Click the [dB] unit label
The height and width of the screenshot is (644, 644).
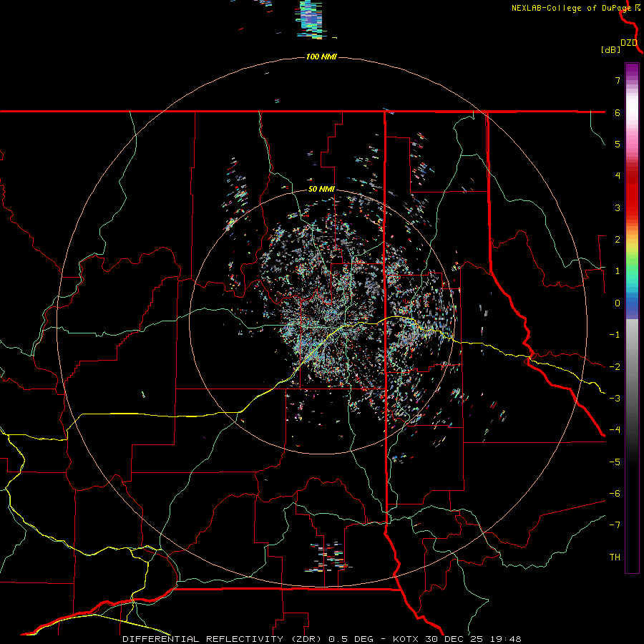[610, 49]
